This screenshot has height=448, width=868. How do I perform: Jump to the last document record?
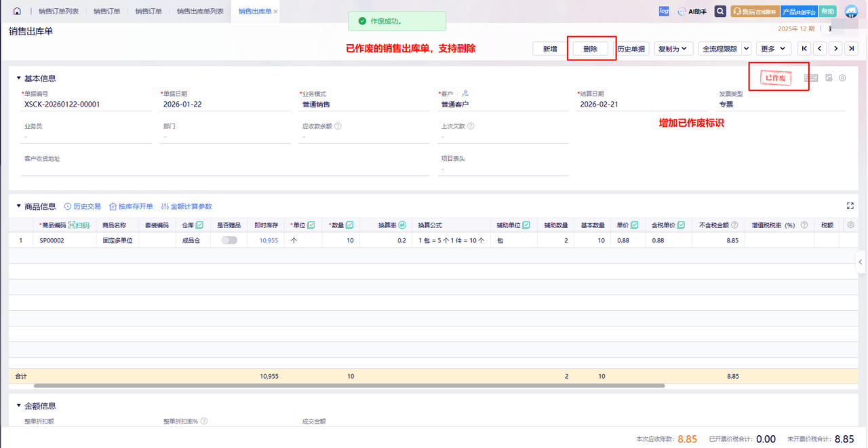(852, 48)
